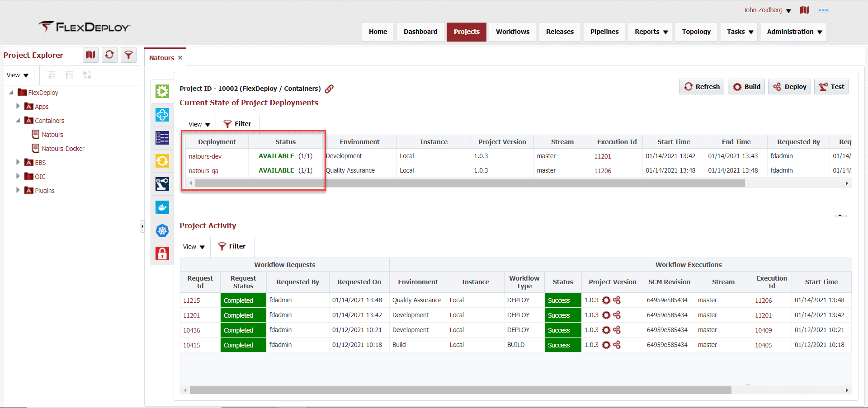Open the red padlock security sidebar tab
Screen dimensions: 868x408
point(162,253)
